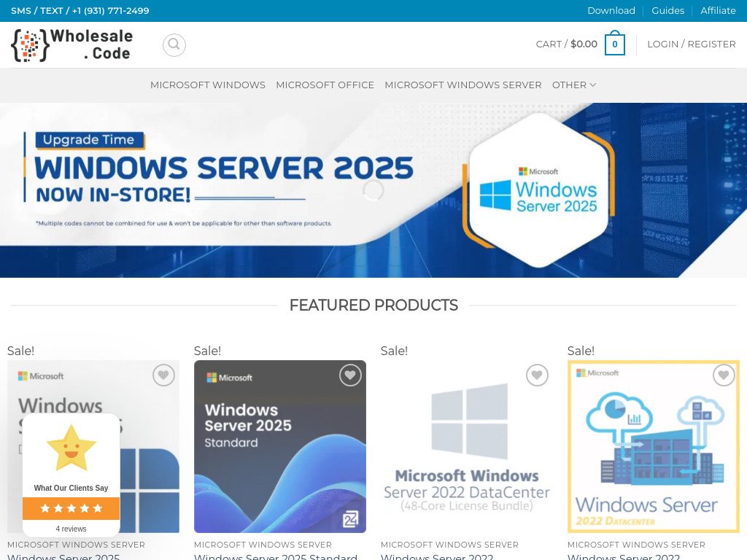
Task: Click the CART / $0.00 link
Action: pos(566,44)
